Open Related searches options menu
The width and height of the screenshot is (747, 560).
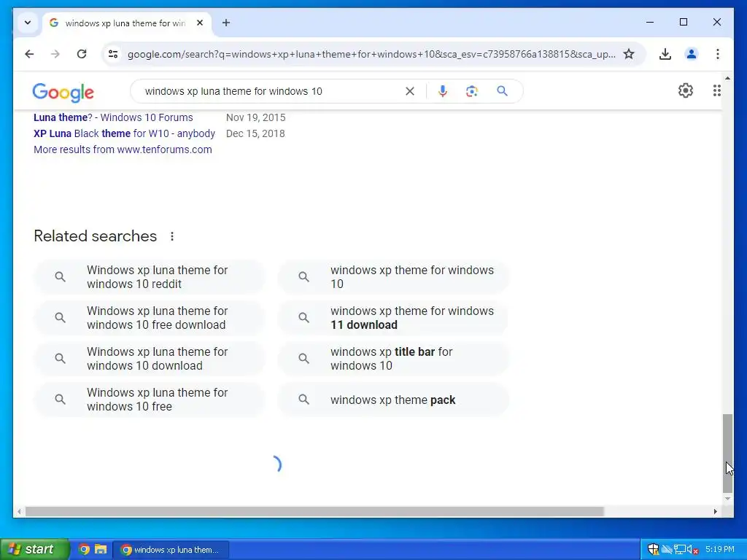[x=172, y=236]
